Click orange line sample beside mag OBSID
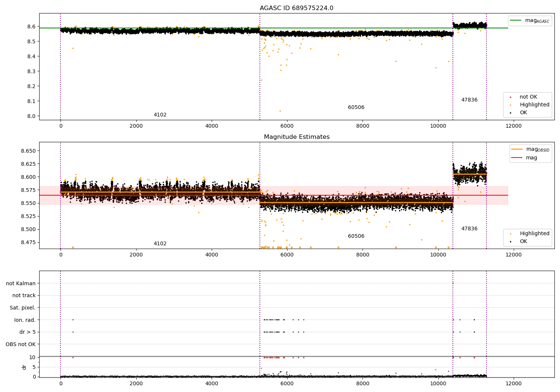The height and width of the screenshot is (392, 560). tap(517, 149)
